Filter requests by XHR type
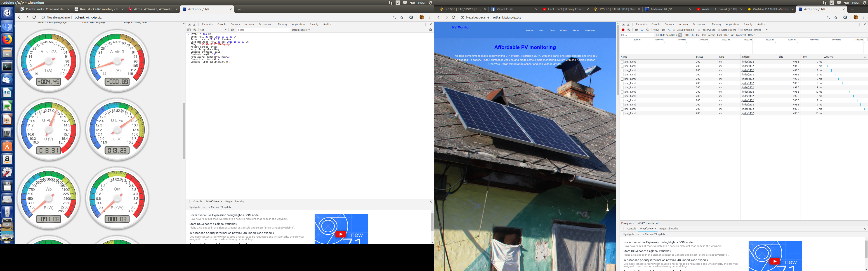Screen dimensions: 868x271 [687, 35]
